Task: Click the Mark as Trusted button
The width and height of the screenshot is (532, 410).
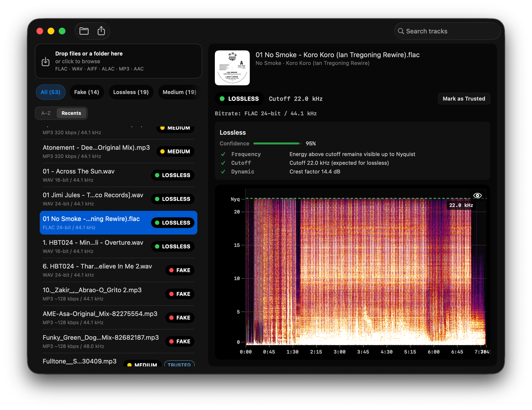Action: point(464,99)
